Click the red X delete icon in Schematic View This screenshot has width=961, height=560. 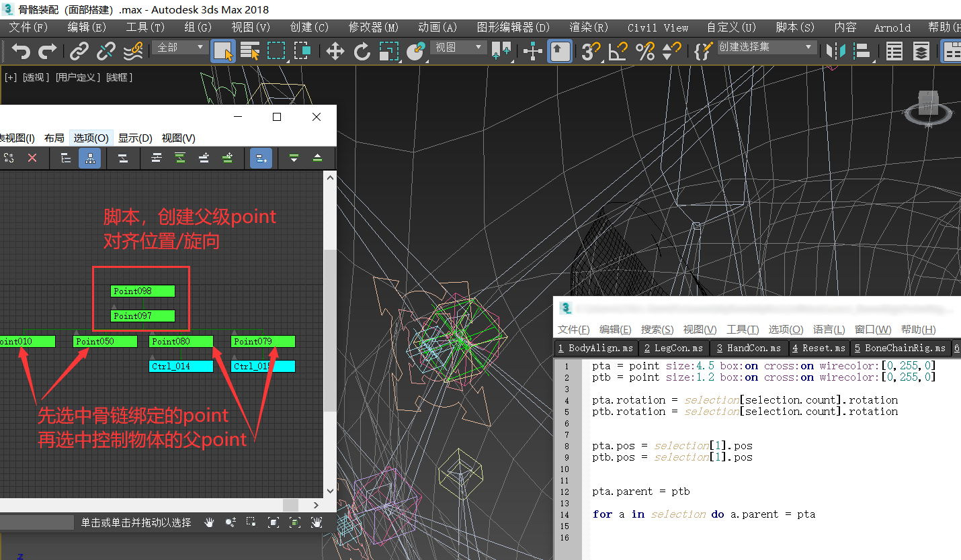click(32, 158)
